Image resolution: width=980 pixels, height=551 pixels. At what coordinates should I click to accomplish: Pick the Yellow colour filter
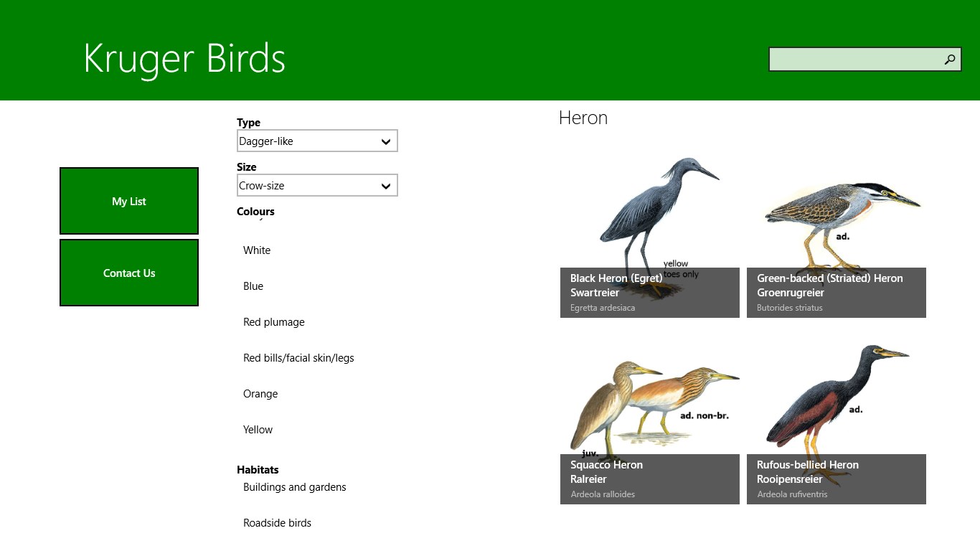tap(258, 430)
